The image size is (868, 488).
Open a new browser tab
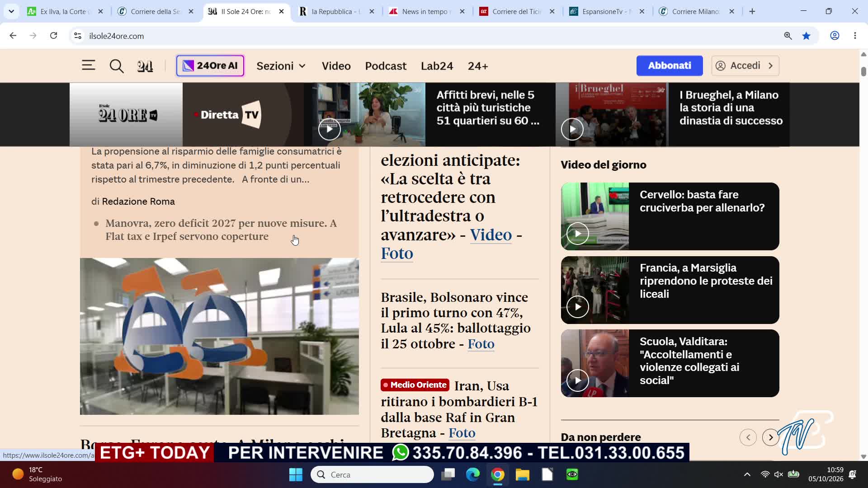[752, 11]
